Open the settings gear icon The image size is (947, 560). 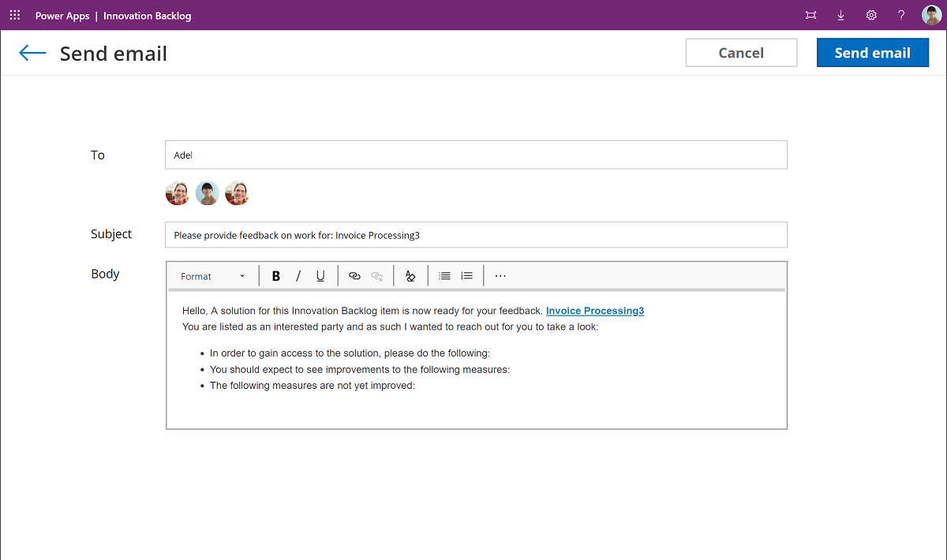tap(871, 15)
